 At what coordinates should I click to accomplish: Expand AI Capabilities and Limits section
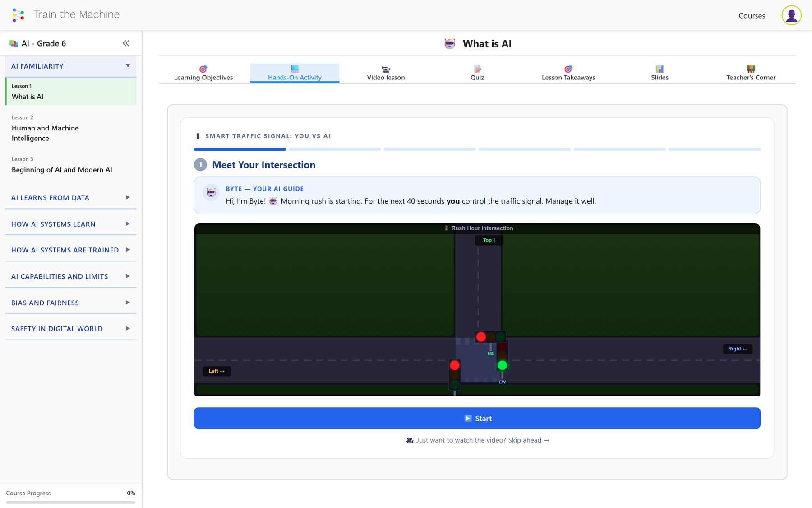pyautogui.click(x=71, y=276)
